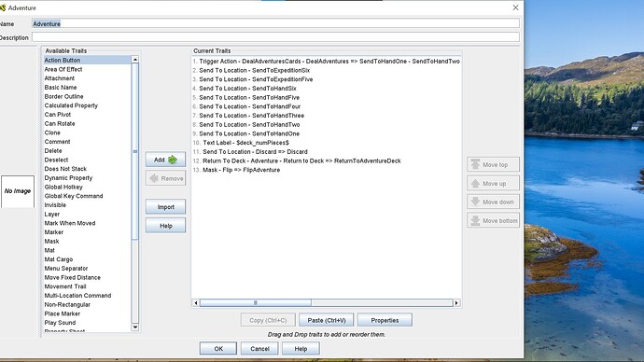Select Basic Name trait
This screenshot has height=362, width=644.
click(x=87, y=88)
